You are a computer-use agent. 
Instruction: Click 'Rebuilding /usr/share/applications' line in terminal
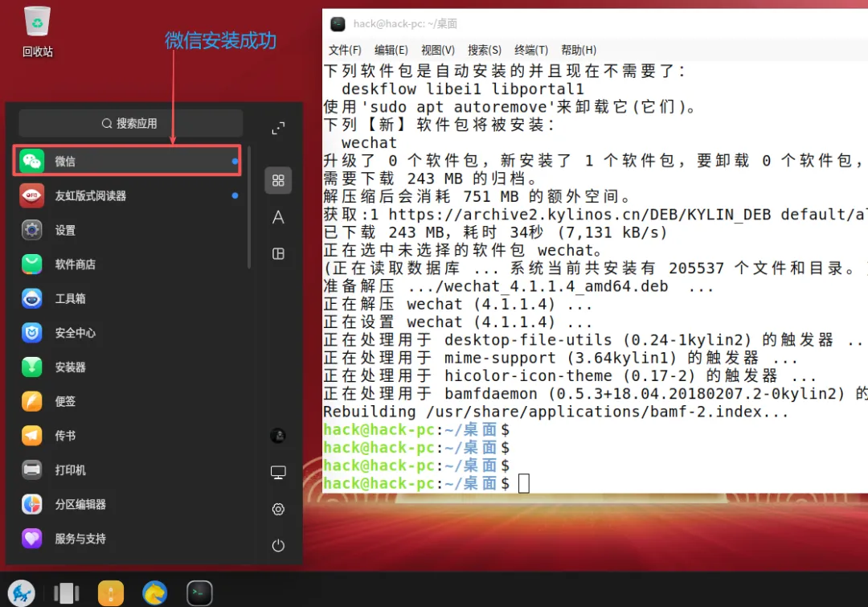point(556,412)
